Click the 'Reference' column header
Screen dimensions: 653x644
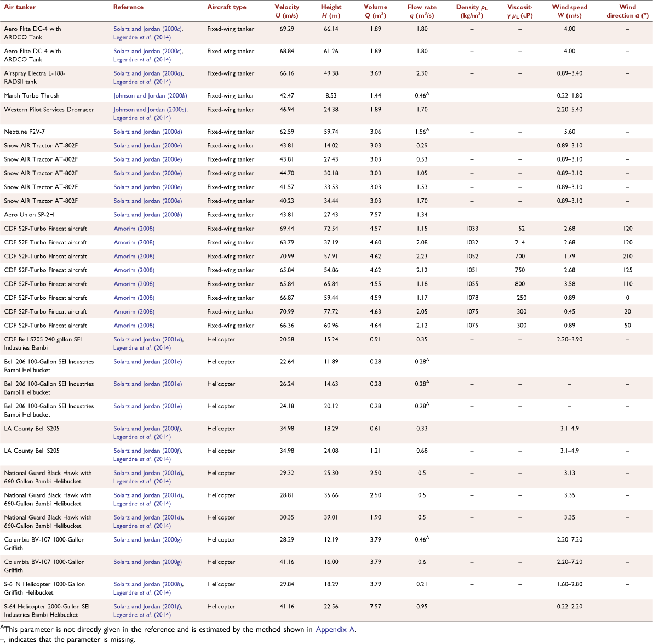128,7
